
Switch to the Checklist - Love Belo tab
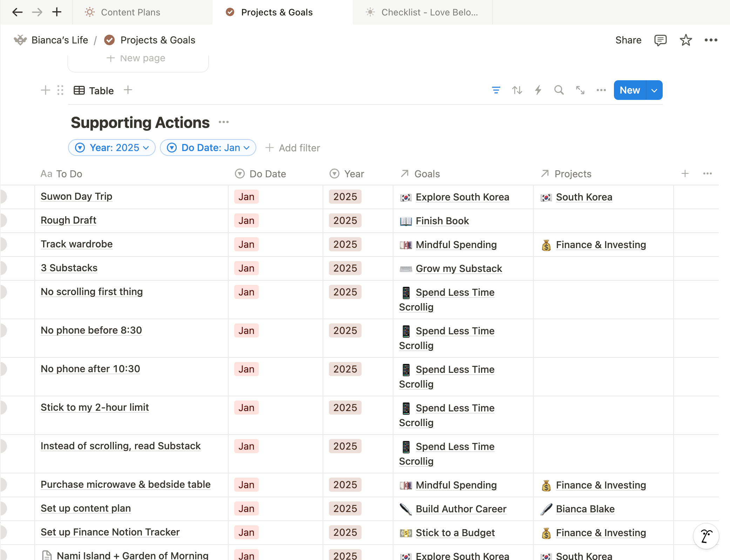click(429, 12)
